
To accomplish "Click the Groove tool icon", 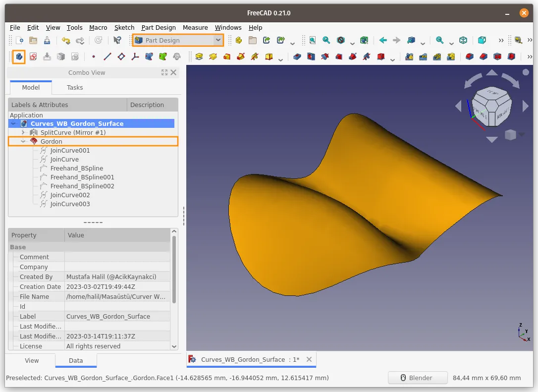I will 325,56.
